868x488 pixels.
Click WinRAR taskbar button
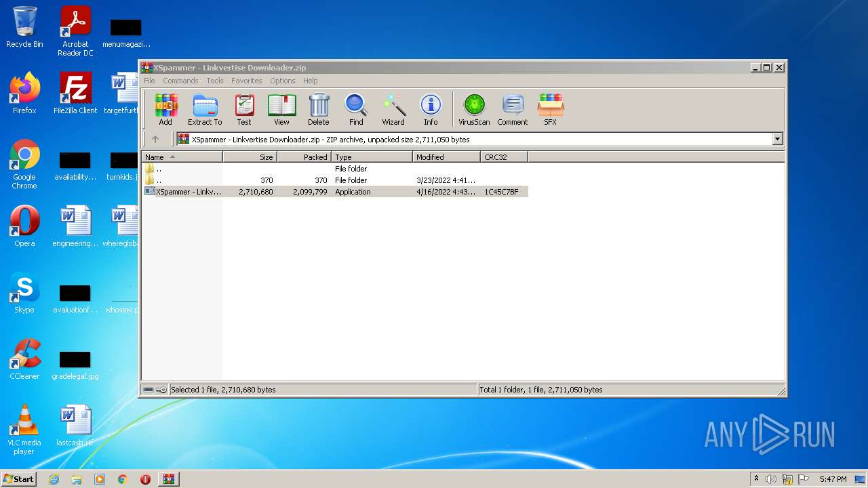[168, 479]
